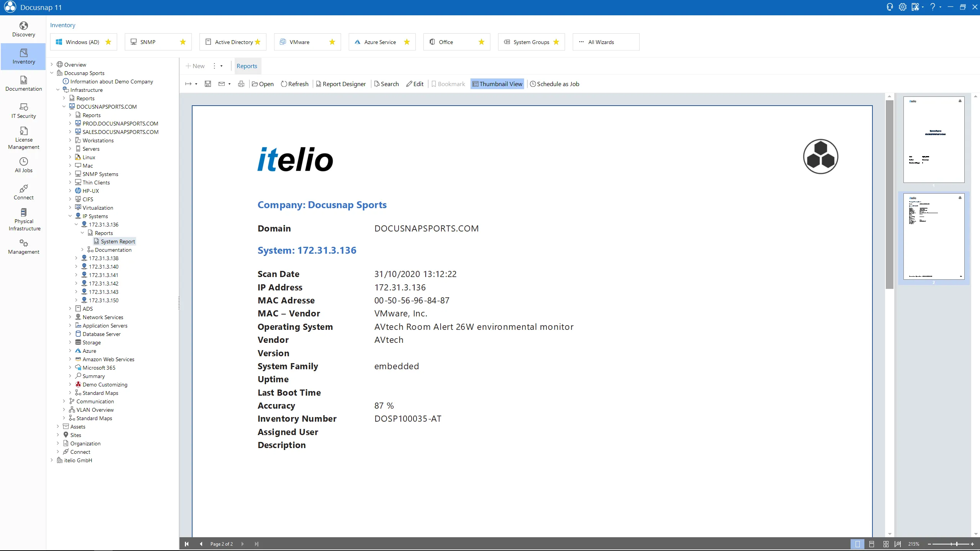
Task: Expand the Workstations tree node
Action: tap(70, 140)
